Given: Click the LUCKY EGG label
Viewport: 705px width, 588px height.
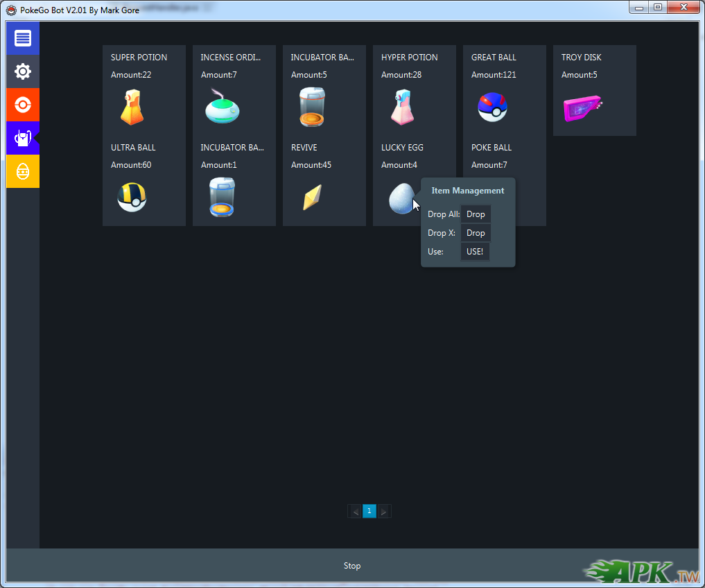Looking at the screenshot, I should point(402,148).
